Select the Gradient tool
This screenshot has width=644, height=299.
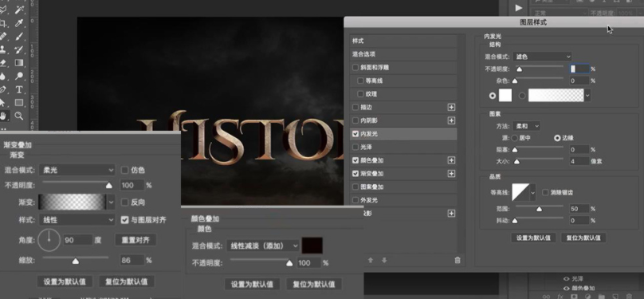click(19, 63)
